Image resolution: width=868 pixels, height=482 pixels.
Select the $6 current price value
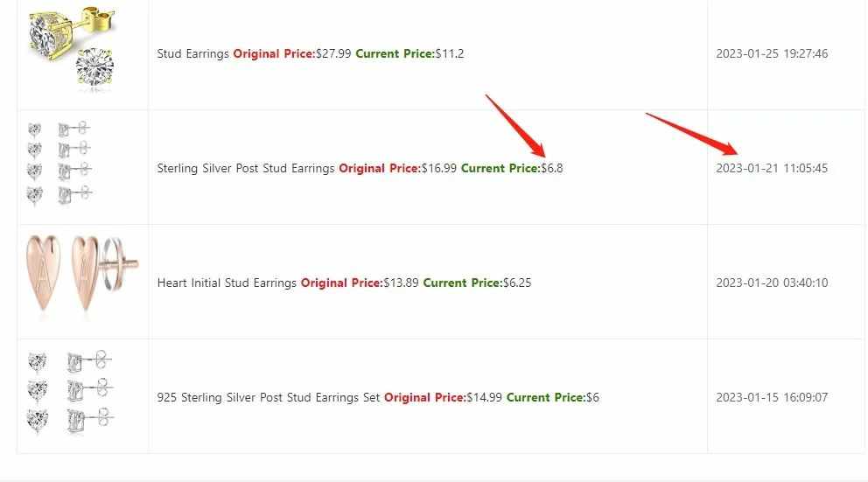[x=593, y=397]
